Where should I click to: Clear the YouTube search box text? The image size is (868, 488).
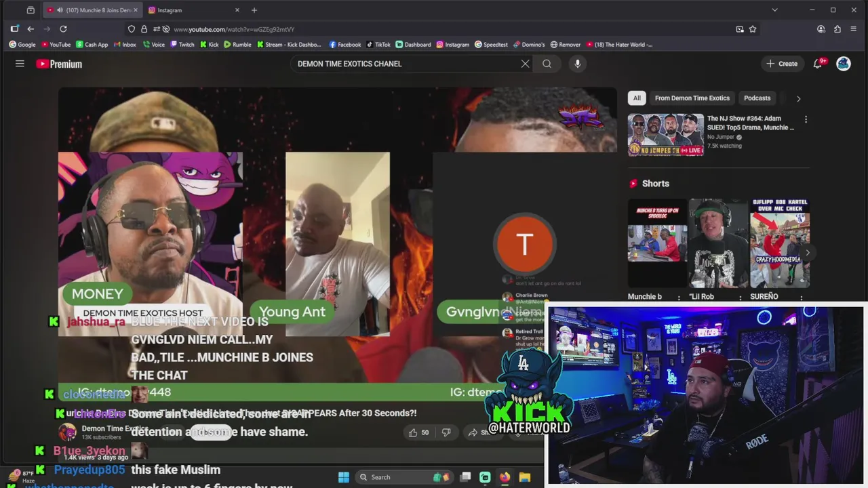coord(525,64)
